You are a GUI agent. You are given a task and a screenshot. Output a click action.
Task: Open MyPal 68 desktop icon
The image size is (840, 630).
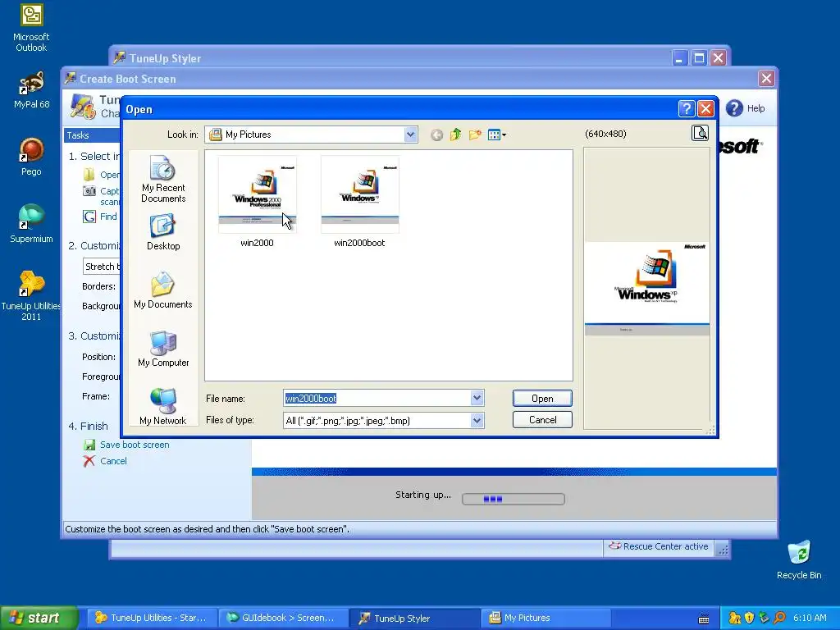click(31, 90)
